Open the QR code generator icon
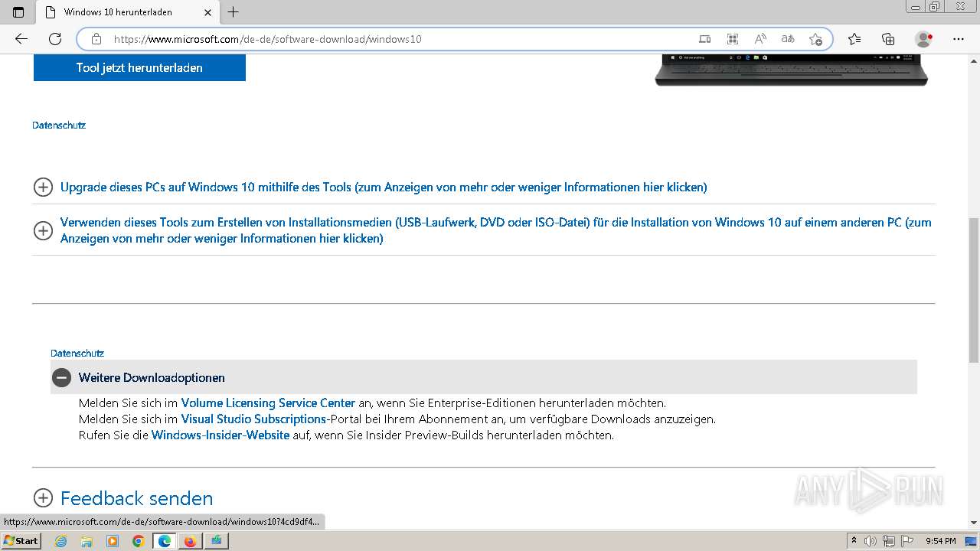 [x=733, y=39]
